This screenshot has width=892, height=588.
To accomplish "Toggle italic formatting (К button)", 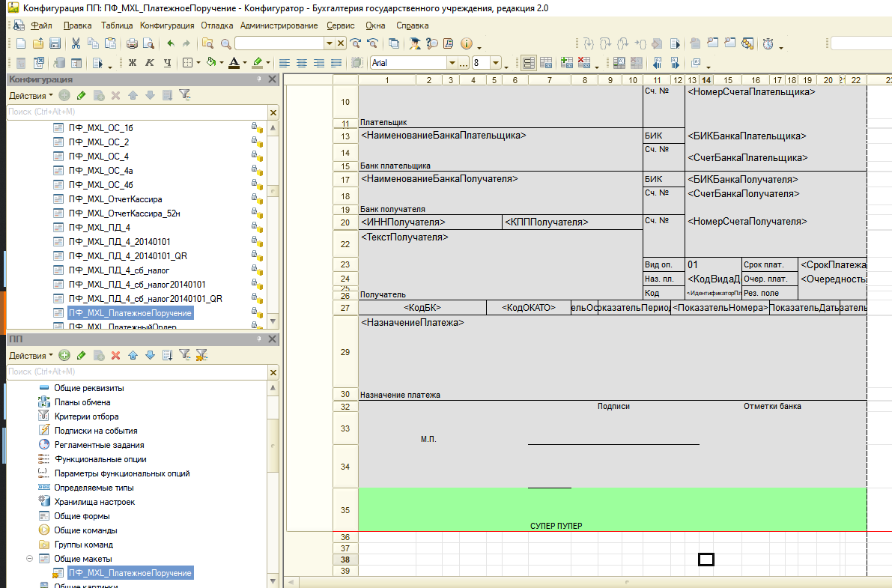I will (x=150, y=63).
